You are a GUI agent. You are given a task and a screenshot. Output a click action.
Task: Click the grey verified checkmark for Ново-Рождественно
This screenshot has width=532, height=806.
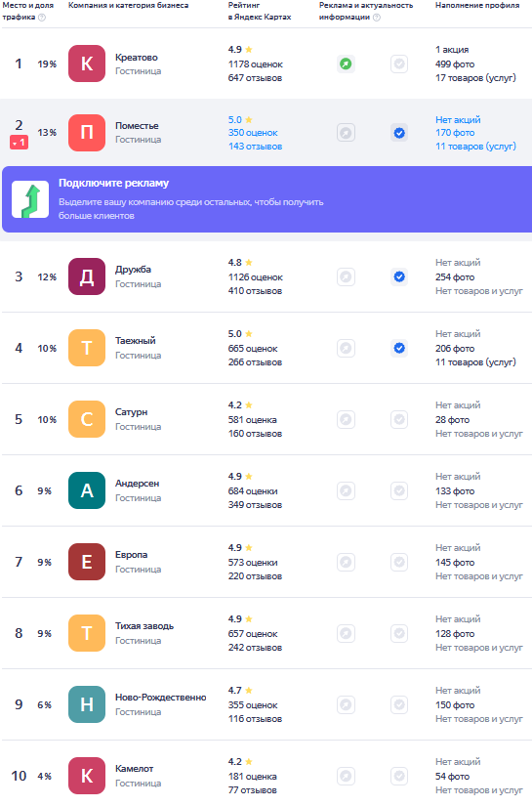(x=399, y=704)
